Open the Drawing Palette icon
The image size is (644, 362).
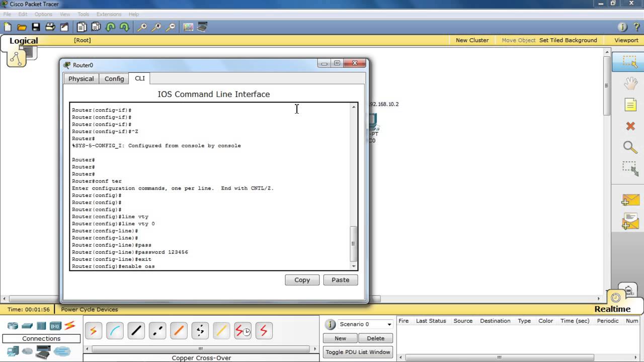coord(188,27)
